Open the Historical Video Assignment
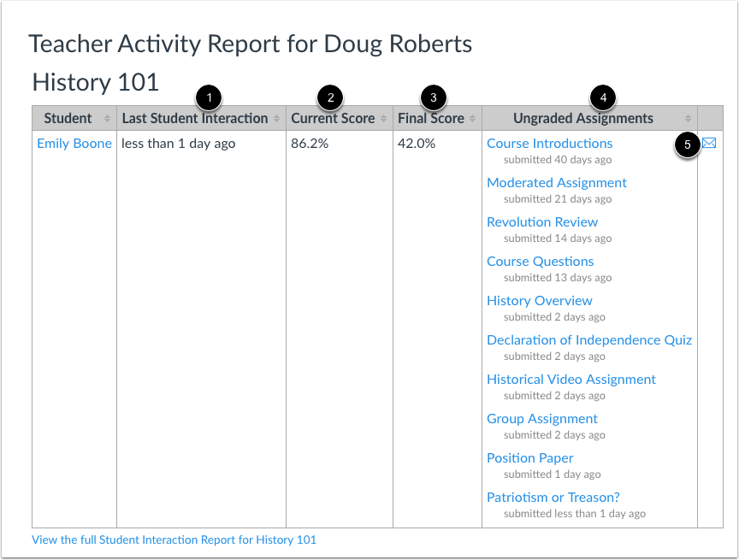The width and height of the screenshot is (739, 560). (x=571, y=379)
